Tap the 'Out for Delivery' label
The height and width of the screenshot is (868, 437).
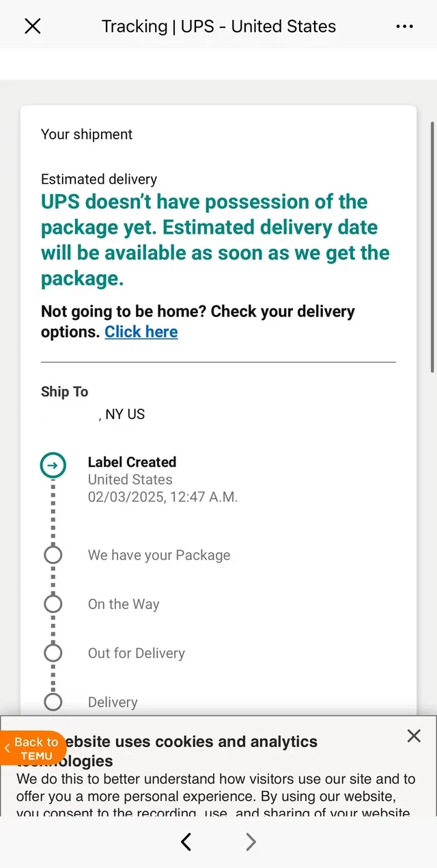[x=137, y=653]
